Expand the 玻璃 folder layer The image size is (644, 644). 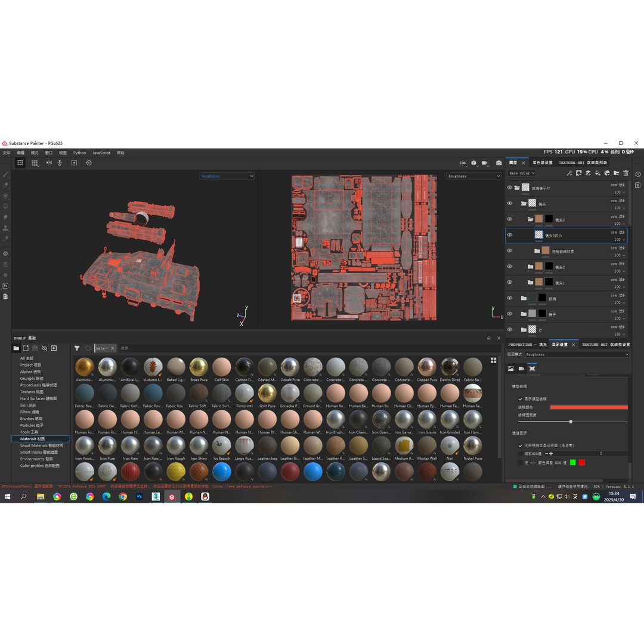pyautogui.click(x=524, y=298)
